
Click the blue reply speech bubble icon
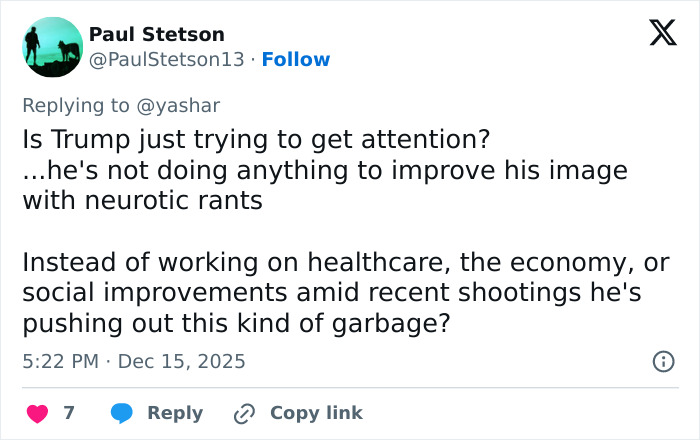tap(122, 413)
